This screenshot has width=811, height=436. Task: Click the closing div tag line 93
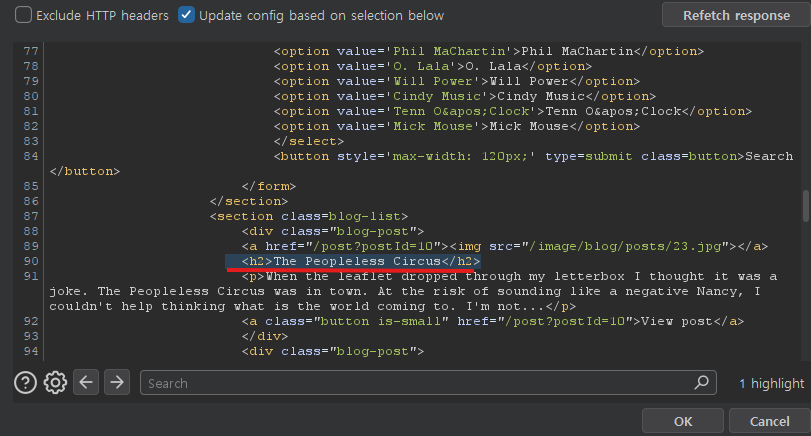[x=265, y=336]
